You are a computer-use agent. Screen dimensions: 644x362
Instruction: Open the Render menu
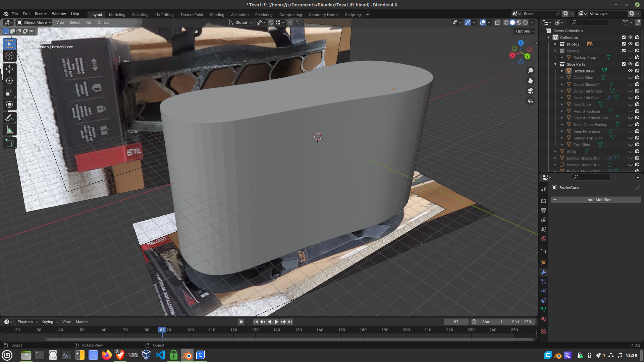click(41, 14)
